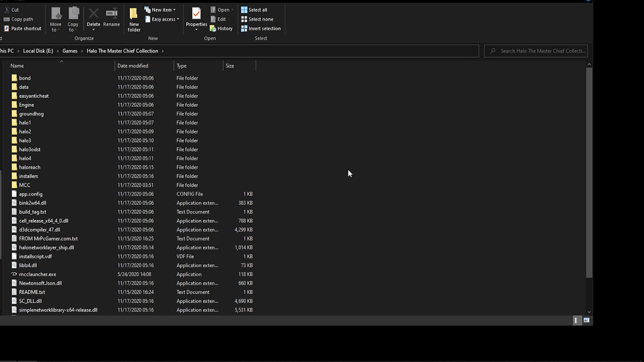Screen dimensions: 644x362
Task: Click the Open button in ribbon
Action: tap(222, 10)
